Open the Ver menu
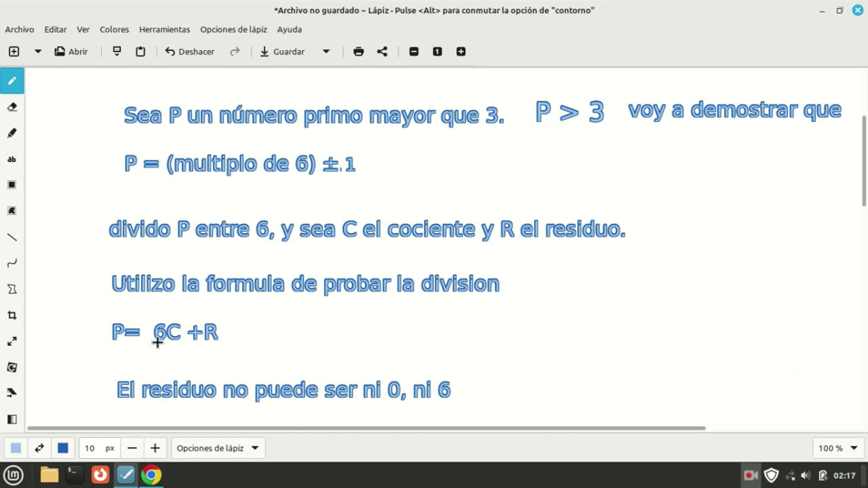 click(x=83, y=29)
